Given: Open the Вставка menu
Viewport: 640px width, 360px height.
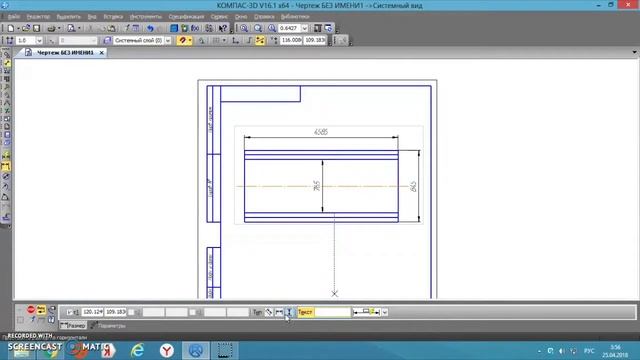Looking at the screenshot, I should [113, 17].
